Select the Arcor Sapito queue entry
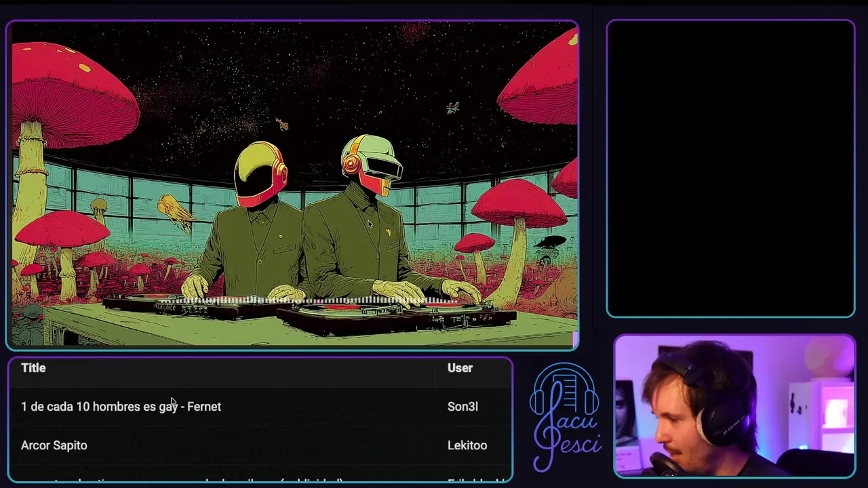 pyautogui.click(x=54, y=445)
